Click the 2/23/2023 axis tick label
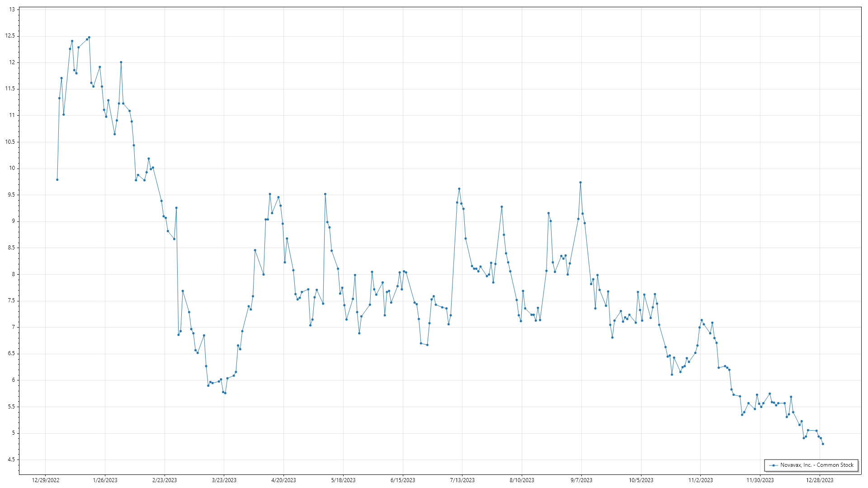Screen dimensions: 868x488 (x=165, y=480)
